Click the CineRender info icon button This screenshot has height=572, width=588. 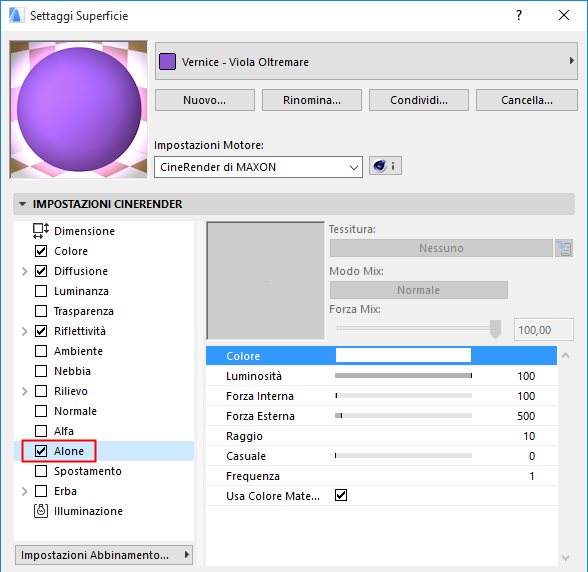coord(385,166)
